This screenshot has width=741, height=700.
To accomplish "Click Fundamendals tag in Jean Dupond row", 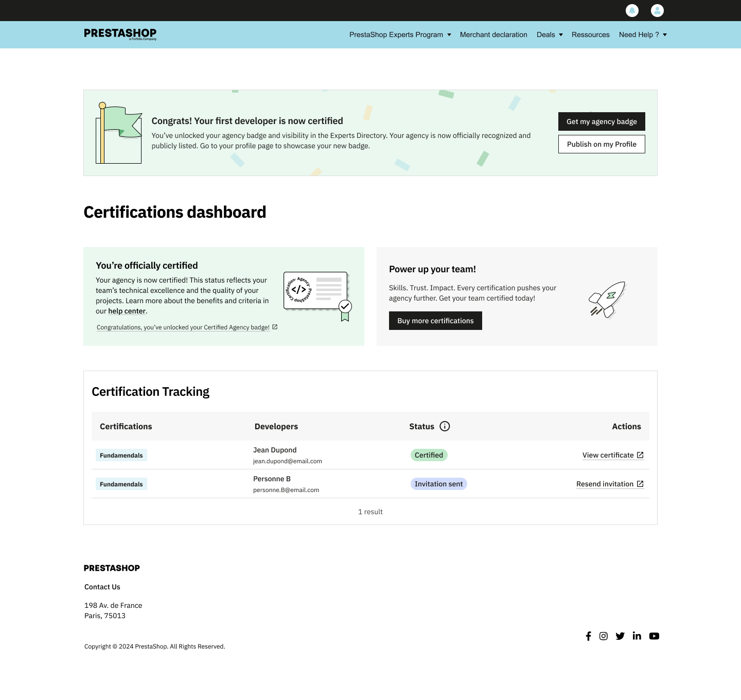I will (121, 455).
